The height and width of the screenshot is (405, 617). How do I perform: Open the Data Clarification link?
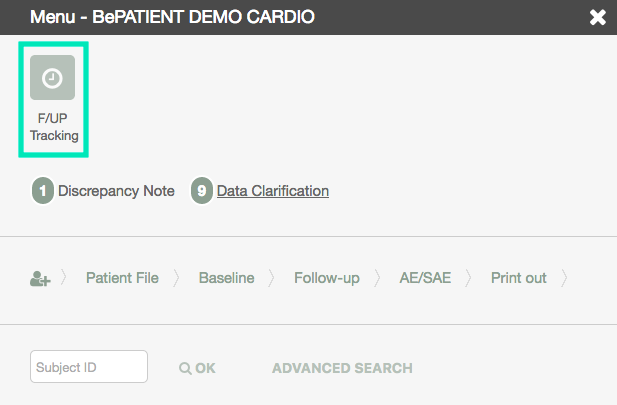click(x=273, y=191)
